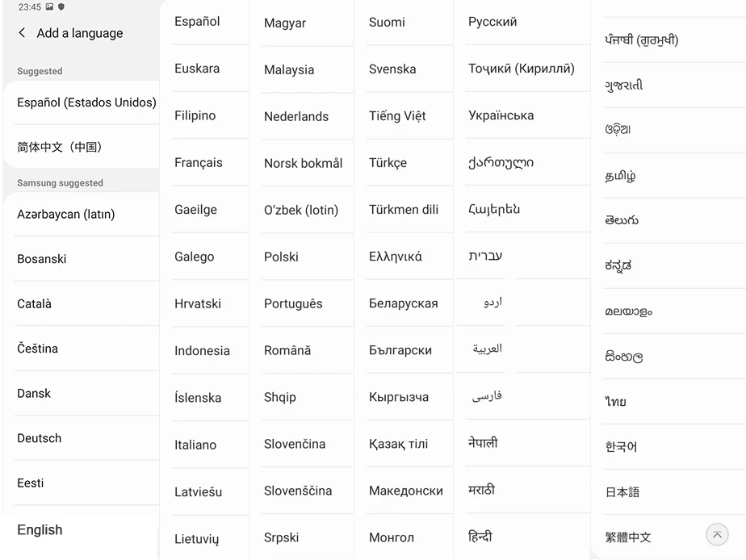
Task: Pick Português from the language list
Action: tap(293, 303)
